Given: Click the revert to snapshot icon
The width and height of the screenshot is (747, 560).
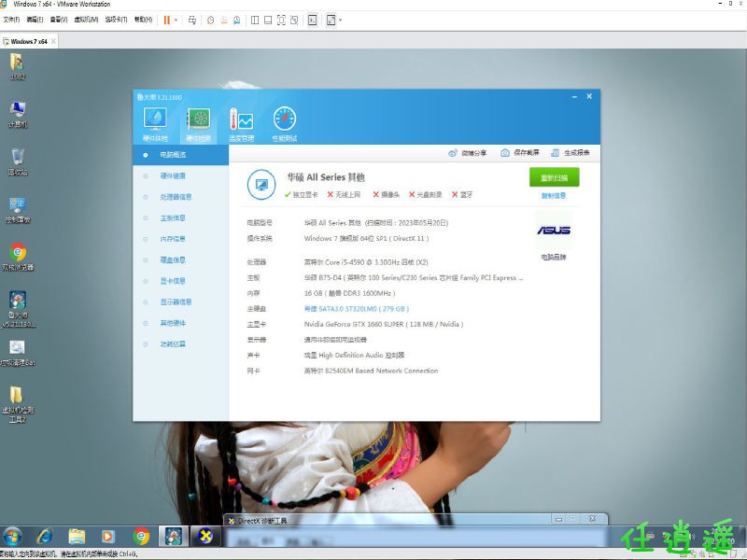Looking at the screenshot, I should pos(223,20).
